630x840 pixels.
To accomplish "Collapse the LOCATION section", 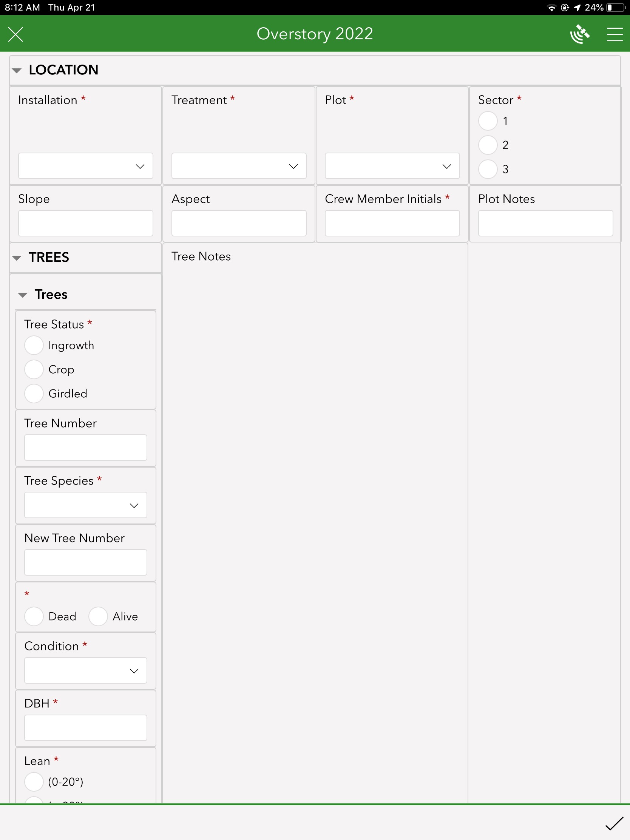I will 17,70.
